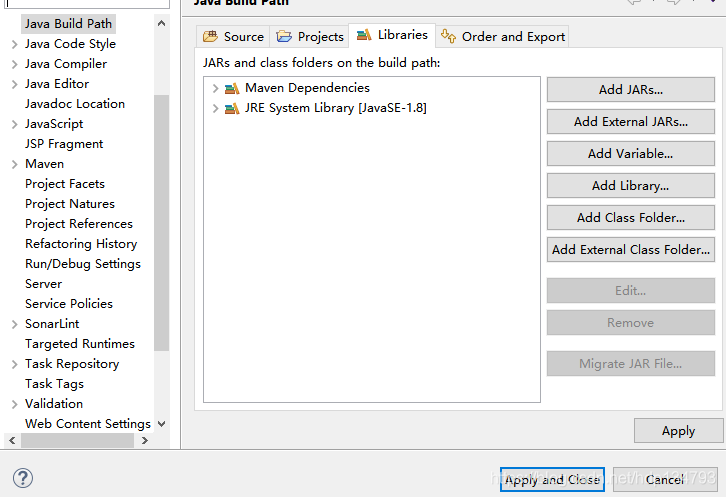Click the Add External JARs... button
Viewport: 726px width, 497px height.
tap(631, 121)
